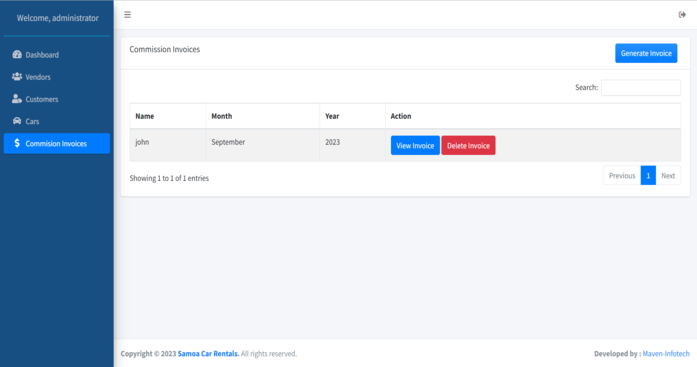Sort the table by Year column
The width and height of the screenshot is (697, 367).
tap(352, 116)
